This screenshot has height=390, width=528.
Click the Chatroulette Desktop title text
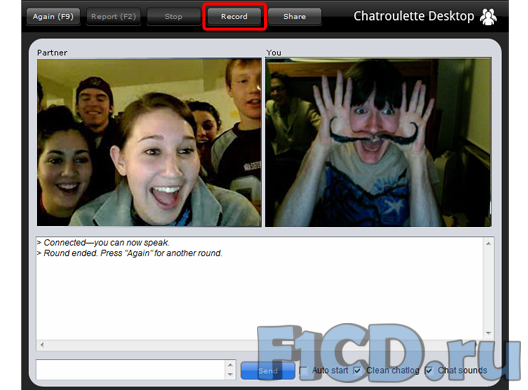pos(414,16)
